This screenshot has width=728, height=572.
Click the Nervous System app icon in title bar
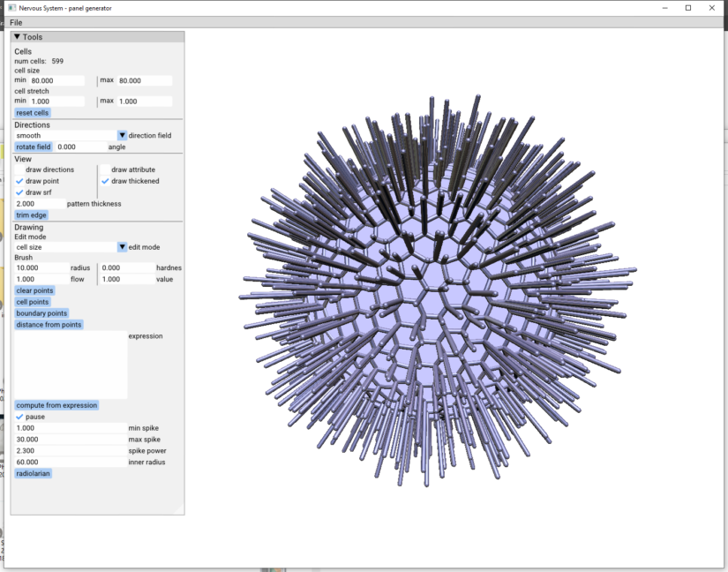click(x=12, y=7)
